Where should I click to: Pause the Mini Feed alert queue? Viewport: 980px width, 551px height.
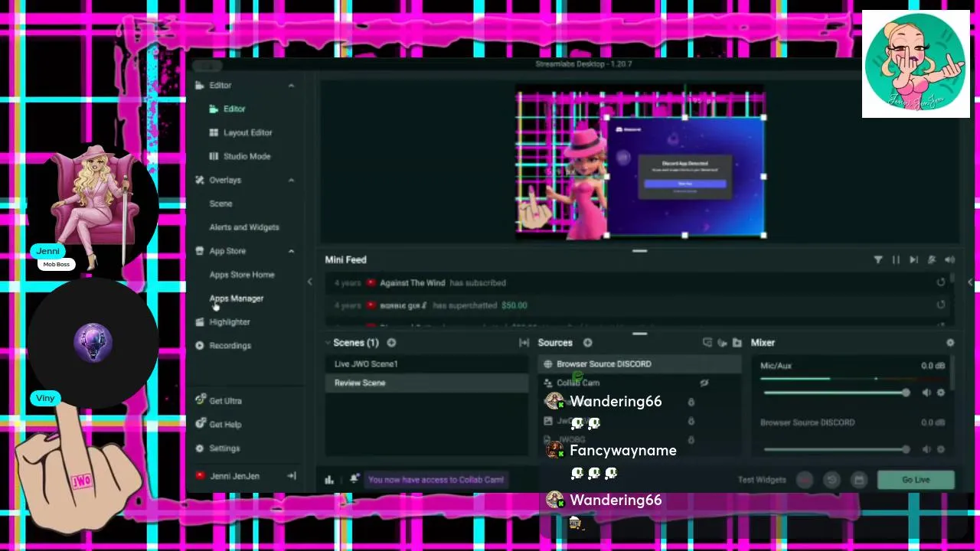pyautogui.click(x=896, y=260)
